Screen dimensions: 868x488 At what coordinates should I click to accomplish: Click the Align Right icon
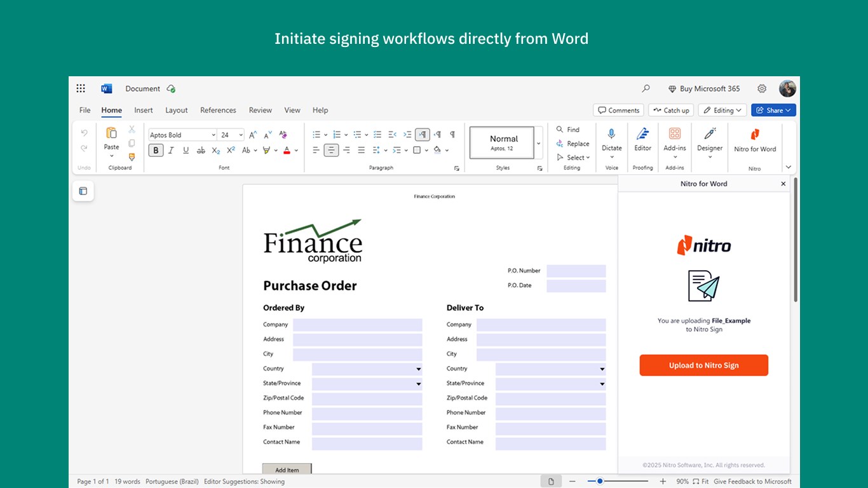point(346,150)
